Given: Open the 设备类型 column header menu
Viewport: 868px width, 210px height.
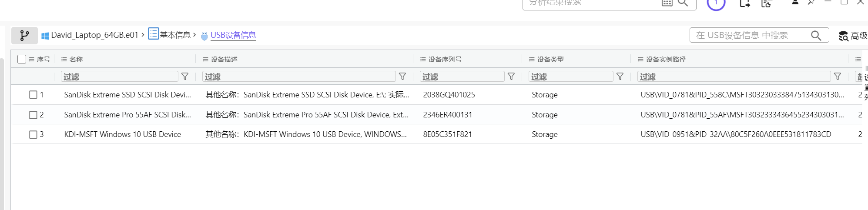Looking at the screenshot, I should tap(532, 60).
